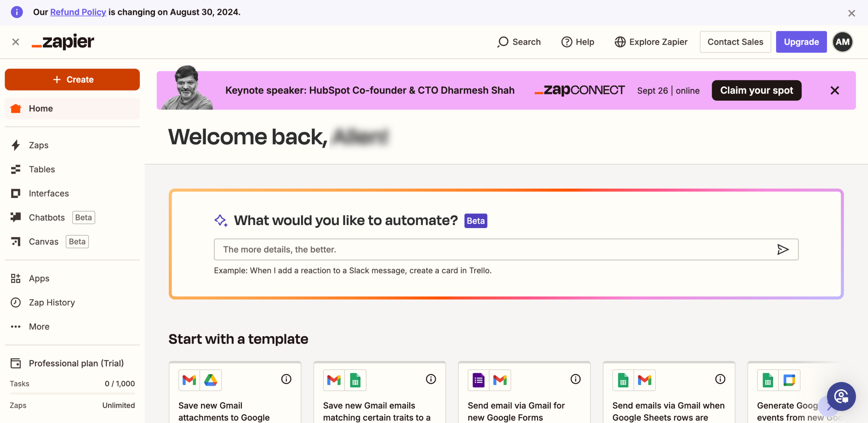Collapse the sidebar with the X icon
Image resolution: width=868 pixels, height=423 pixels.
(x=16, y=42)
